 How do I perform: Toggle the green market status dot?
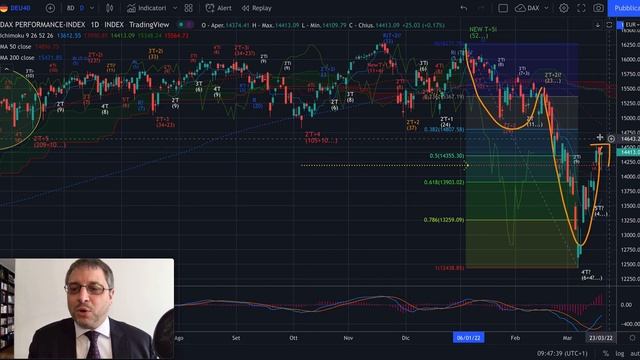pos(181,24)
